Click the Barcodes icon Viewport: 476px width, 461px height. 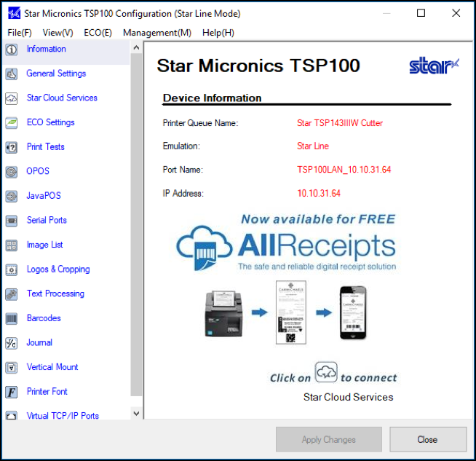pyautogui.click(x=12, y=318)
